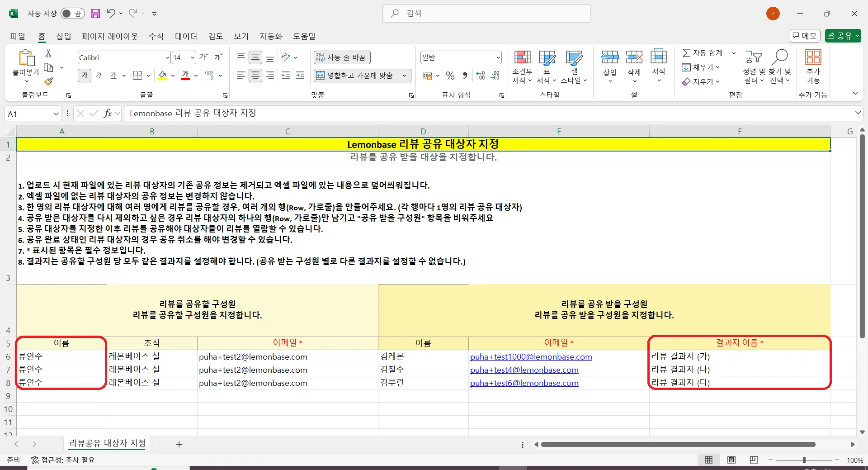Open the 수식 ribbon tab
Viewport: 868px width, 470px height.
156,36
